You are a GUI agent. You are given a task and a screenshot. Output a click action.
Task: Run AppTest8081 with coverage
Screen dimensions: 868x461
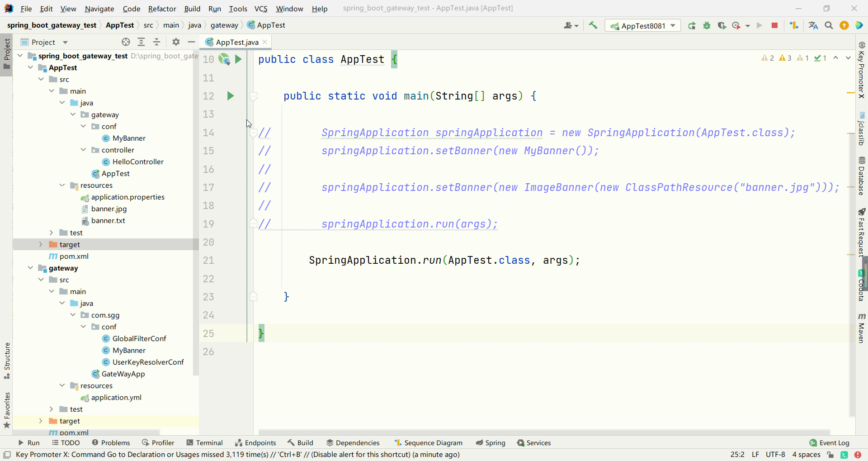722,26
